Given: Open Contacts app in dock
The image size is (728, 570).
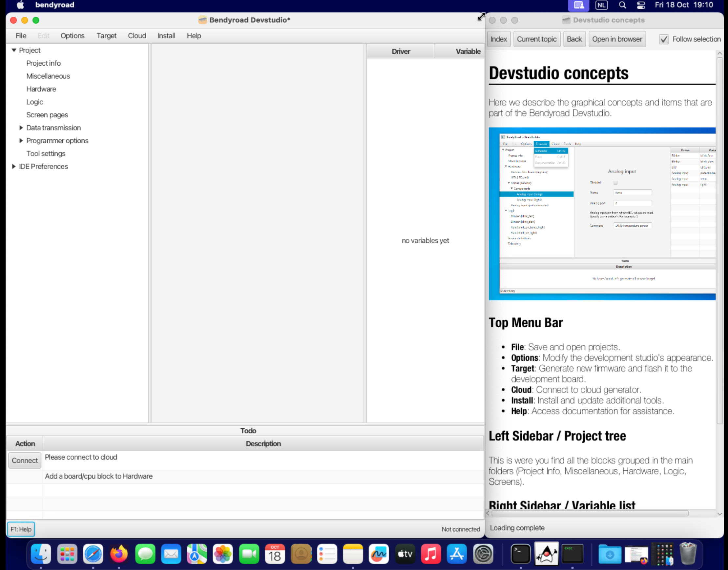Looking at the screenshot, I should pos(301,554).
